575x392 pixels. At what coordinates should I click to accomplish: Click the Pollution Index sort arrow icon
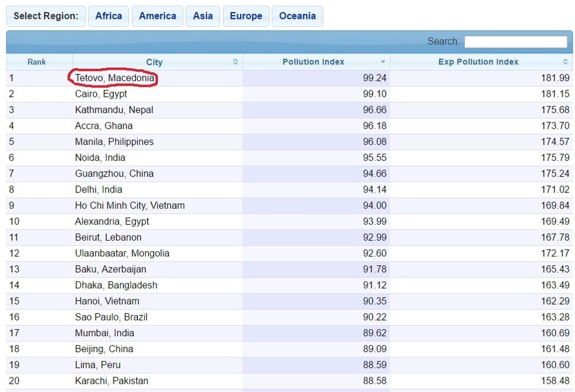tap(383, 62)
